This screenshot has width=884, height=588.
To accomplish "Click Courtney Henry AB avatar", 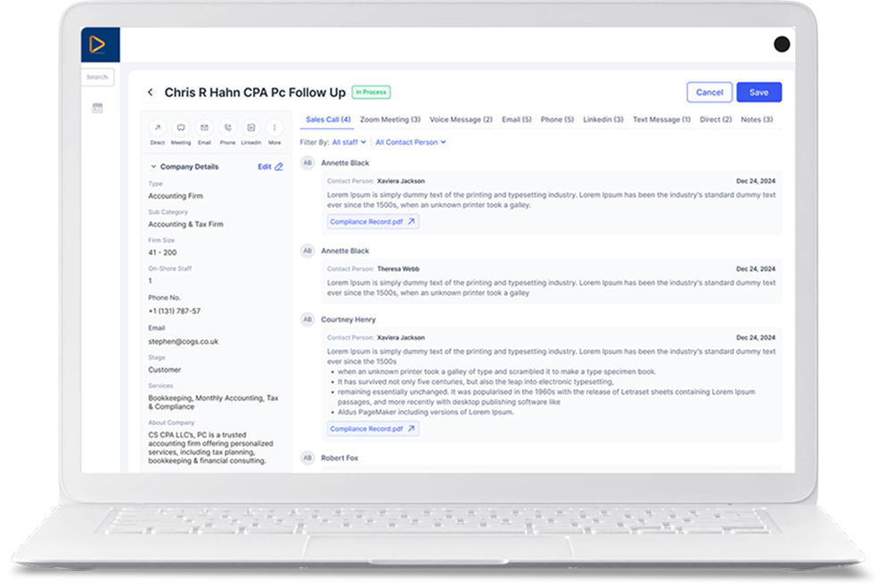I will coord(307,320).
